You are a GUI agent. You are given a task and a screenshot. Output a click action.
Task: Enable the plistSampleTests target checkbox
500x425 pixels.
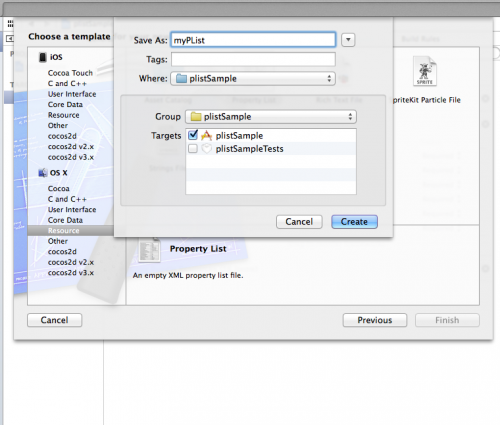(193, 149)
